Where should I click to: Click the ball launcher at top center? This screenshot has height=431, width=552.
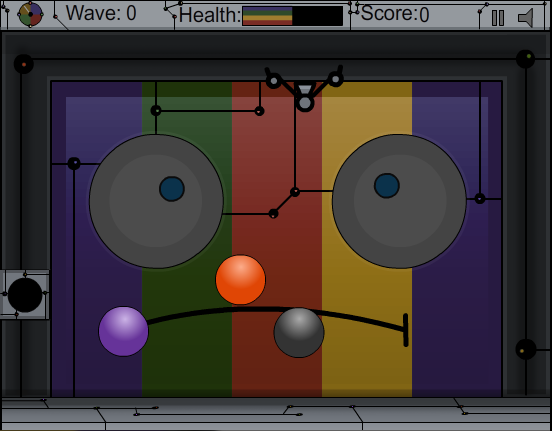click(x=305, y=90)
